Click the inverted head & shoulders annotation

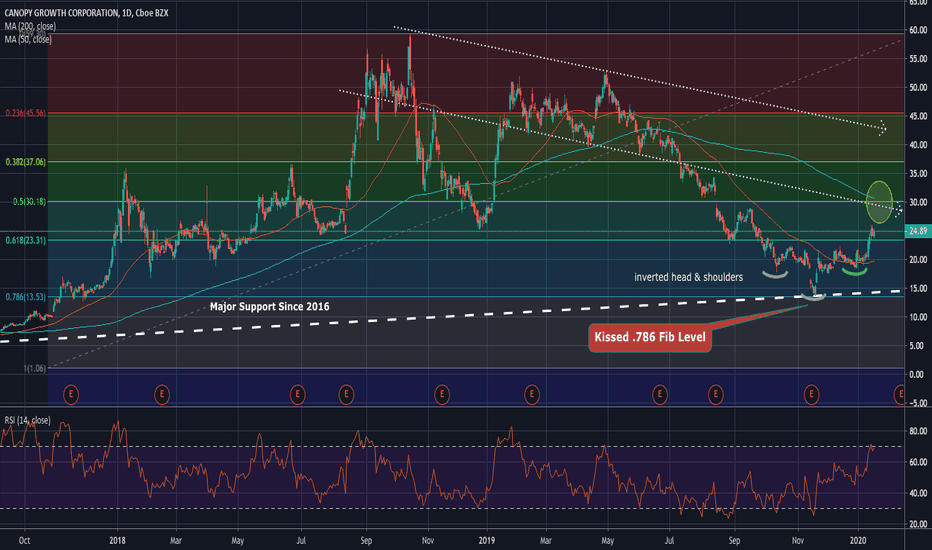coord(688,277)
